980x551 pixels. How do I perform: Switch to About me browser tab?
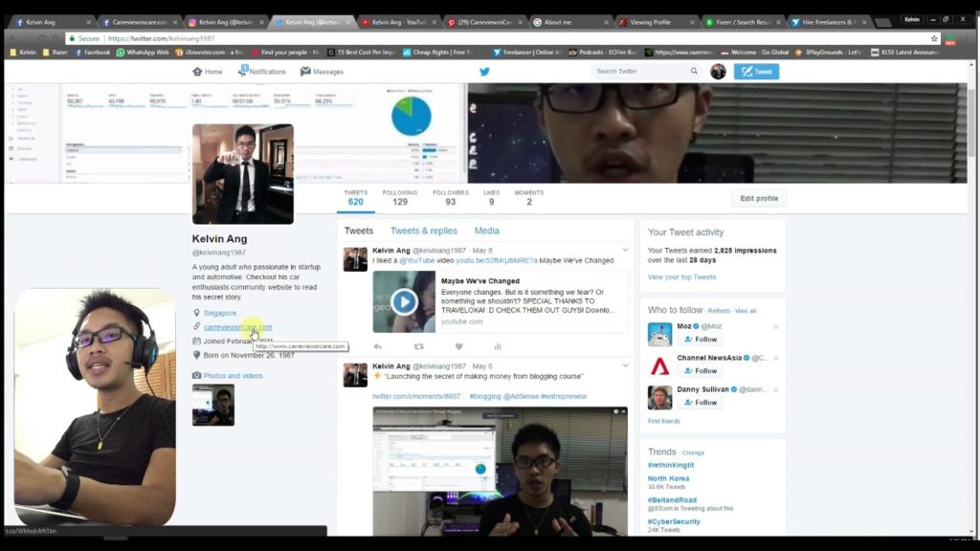[x=570, y=22]
